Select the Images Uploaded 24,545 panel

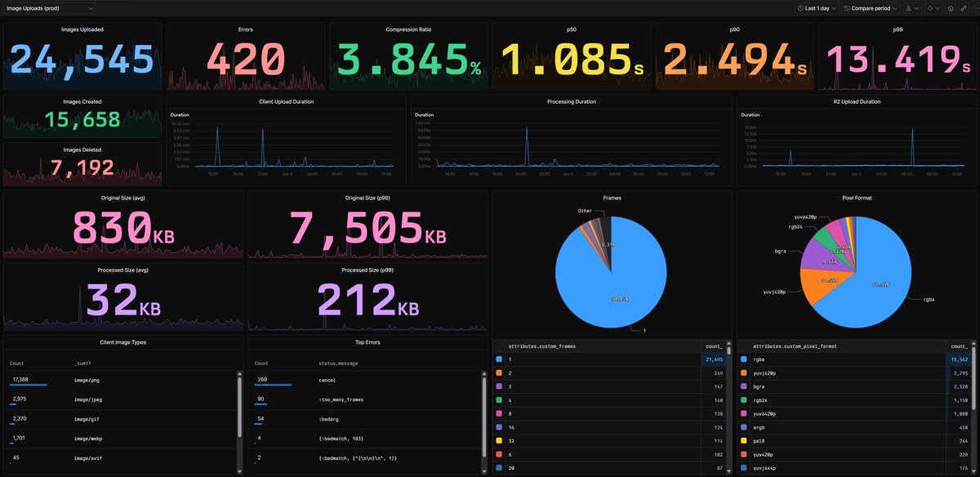click(x=82, y=56)
